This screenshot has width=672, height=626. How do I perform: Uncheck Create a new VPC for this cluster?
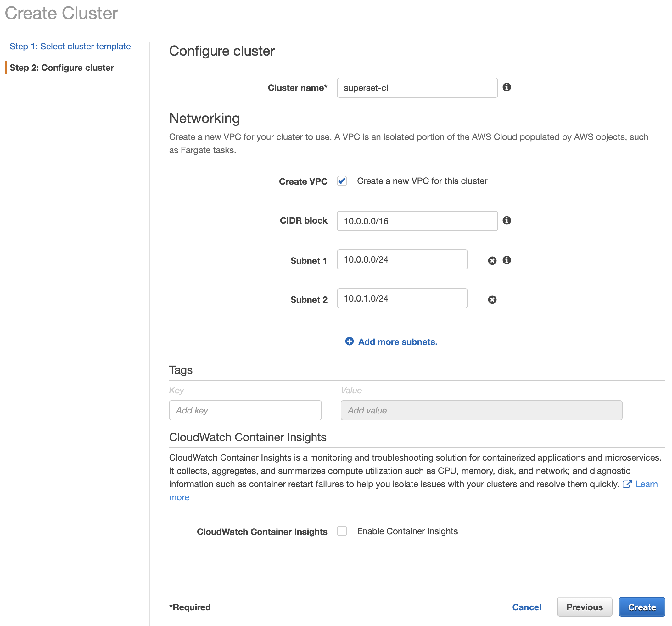[x=342, y=181]
